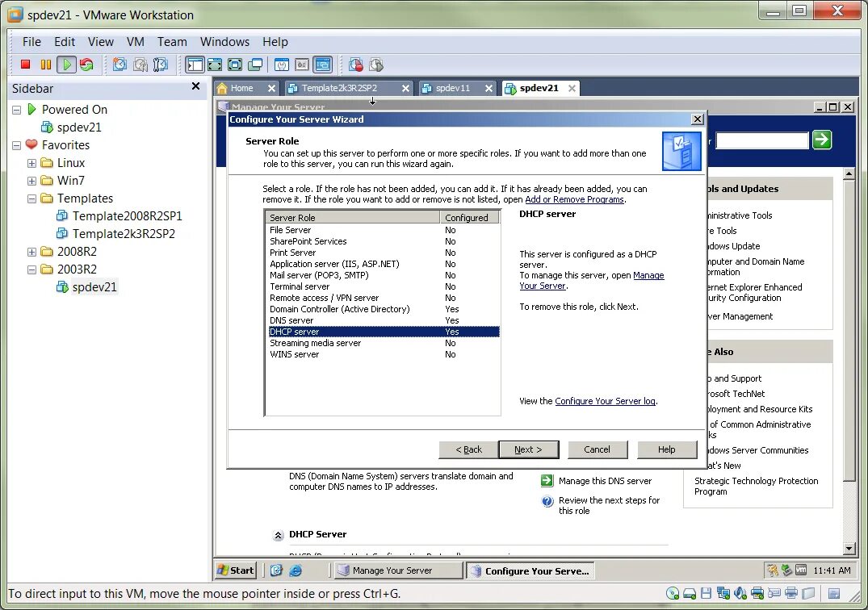The height and width of the screenshot is (610, 868).
Task: Close the Sidebar panel with its X
Action: pos(195,86)
